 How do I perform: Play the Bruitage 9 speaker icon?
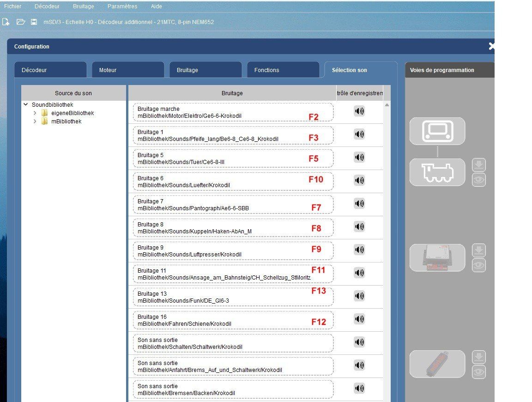pyautogui.click(x=359, y=250)
